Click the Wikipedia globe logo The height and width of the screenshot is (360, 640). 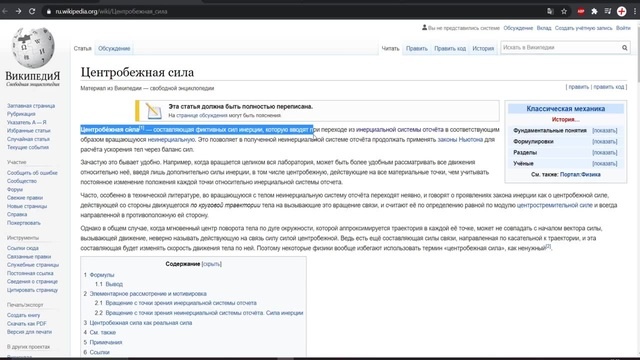(x=33, y=47)
